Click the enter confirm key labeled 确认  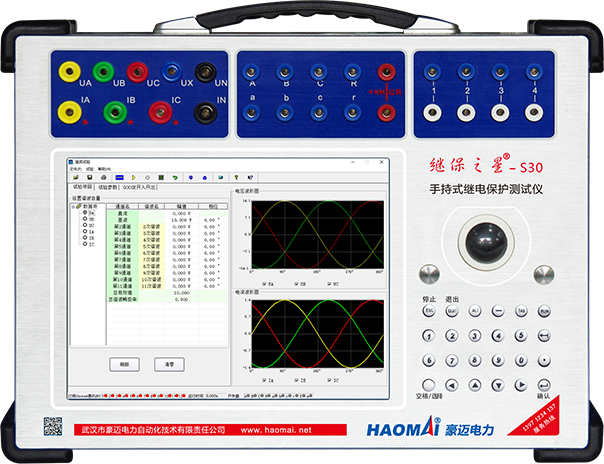click(544, 385)
